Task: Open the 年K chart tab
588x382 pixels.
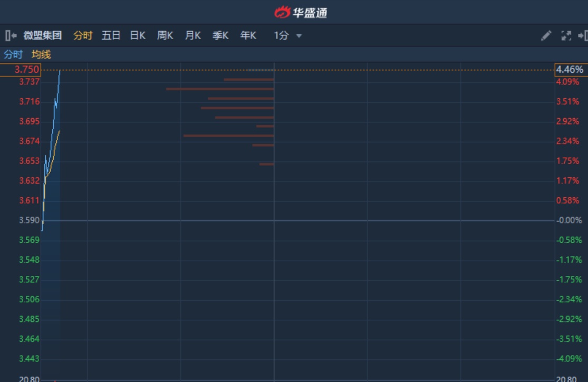Action: [x=248, y=36]
